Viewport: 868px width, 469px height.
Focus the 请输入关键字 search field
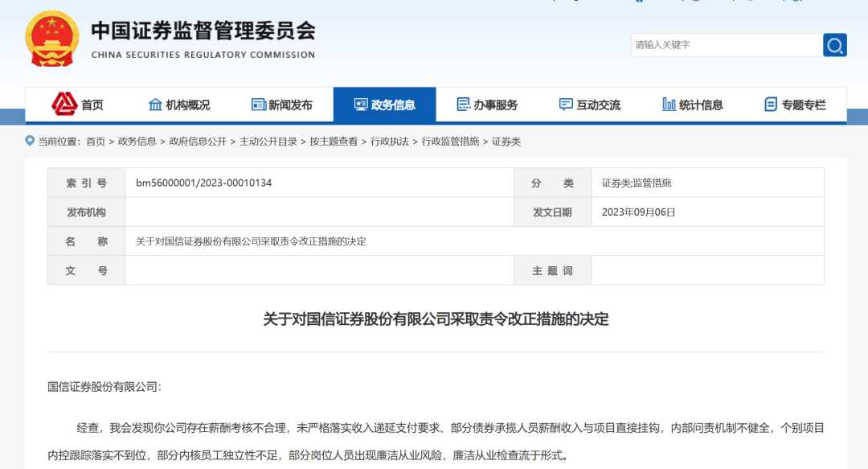[x=727, y=45]
